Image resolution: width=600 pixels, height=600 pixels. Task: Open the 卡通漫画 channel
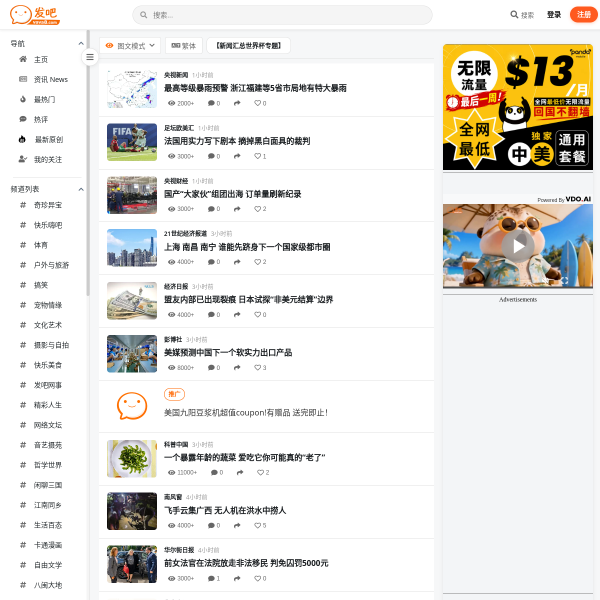[48, 545]
